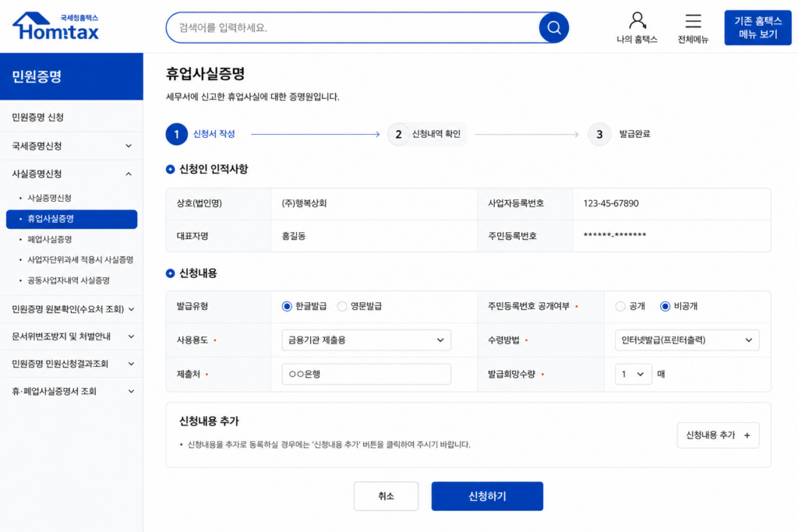Click 신청인 인적사항 section heading
The image size is (798, 532).
(x=214, y=169)
